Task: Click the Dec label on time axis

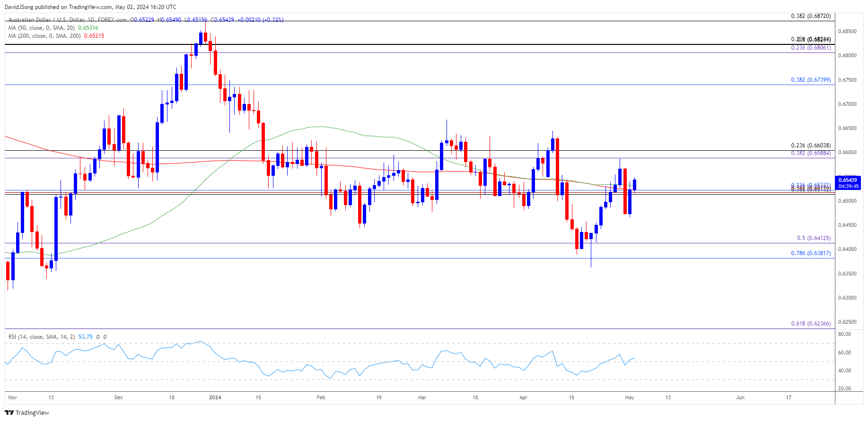Action: 119,397
